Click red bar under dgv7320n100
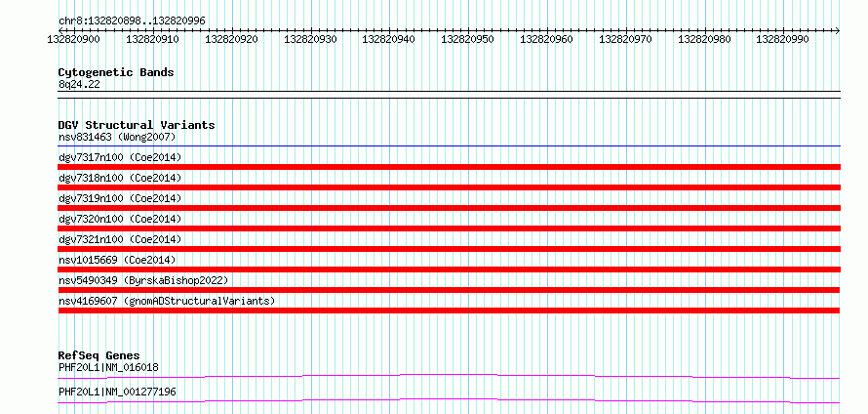 click(450, 228)
